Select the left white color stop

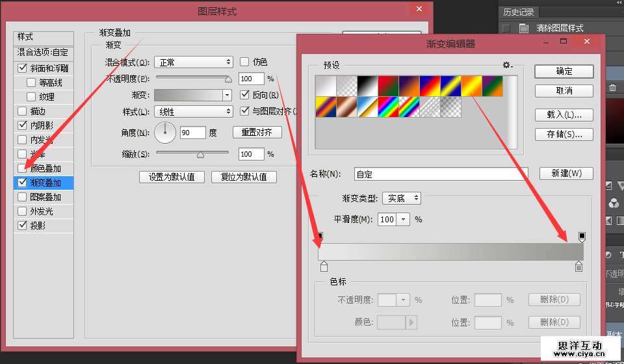click(324, 266)
